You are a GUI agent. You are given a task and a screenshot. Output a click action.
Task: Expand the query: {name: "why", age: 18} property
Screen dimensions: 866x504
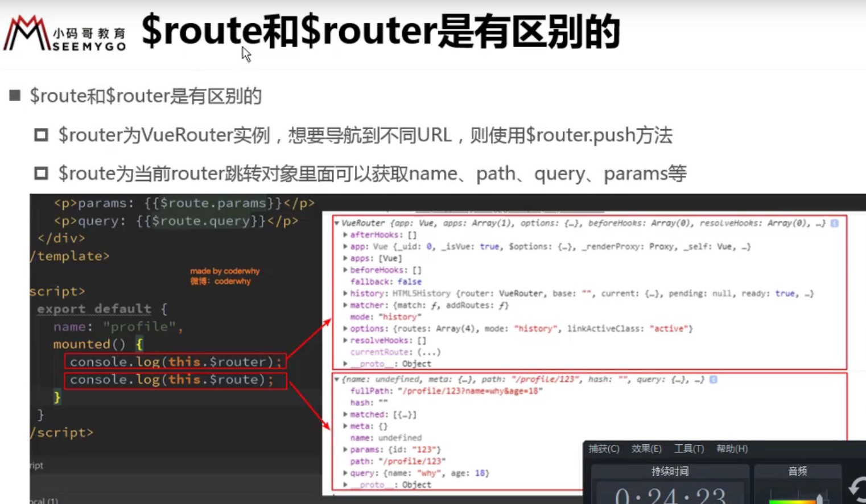345,473
